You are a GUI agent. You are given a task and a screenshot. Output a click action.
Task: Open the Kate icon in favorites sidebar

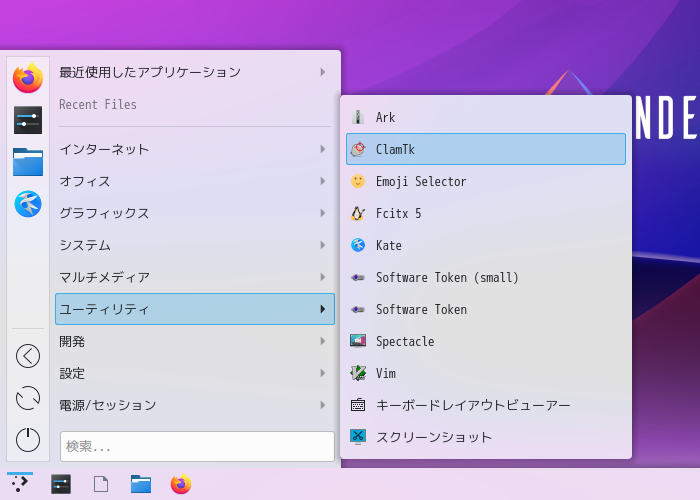point(28,204)
